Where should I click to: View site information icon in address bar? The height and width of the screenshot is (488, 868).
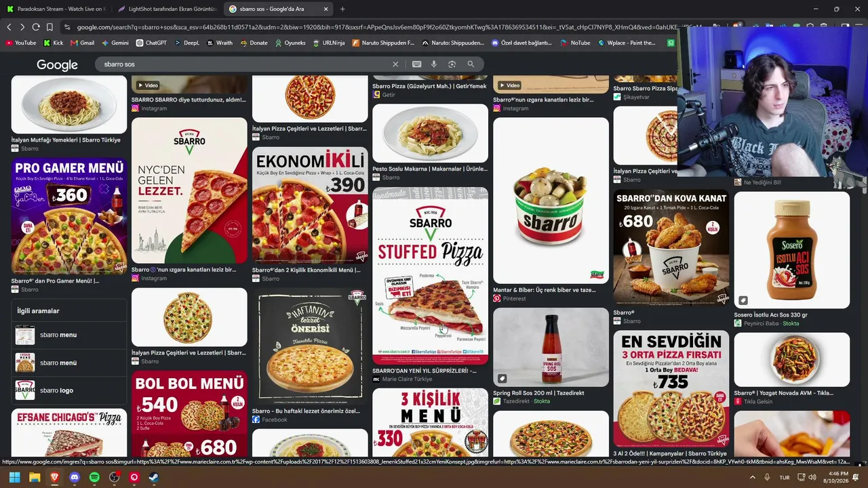point(67,27)
